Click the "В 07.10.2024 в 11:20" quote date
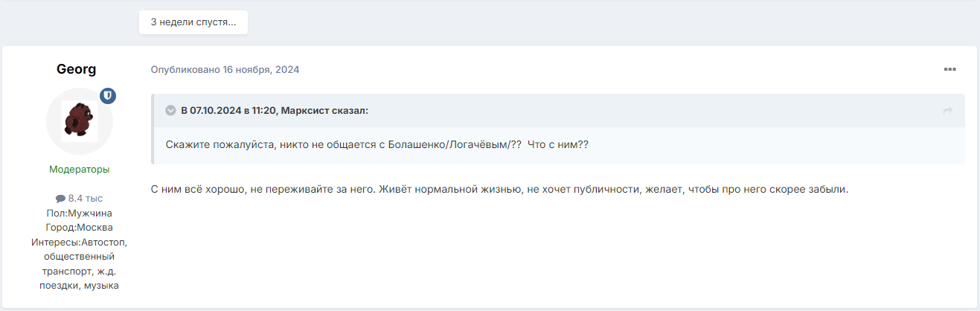This screenshot has height=311, width=980. tap(228, 111)
